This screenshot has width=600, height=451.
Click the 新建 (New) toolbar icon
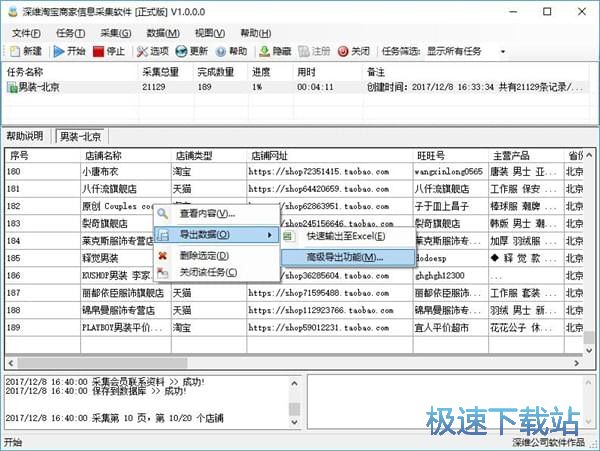[x=15, y=51]
